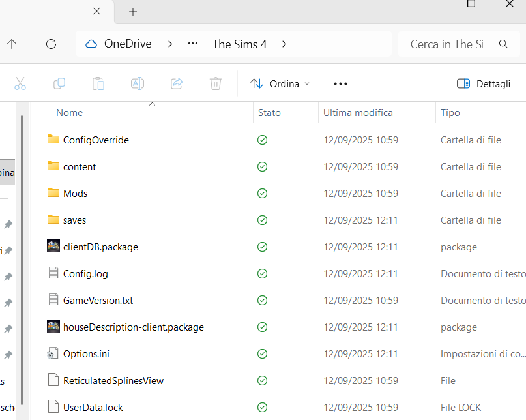Click sync status icon for Mods

coord(262,194)
